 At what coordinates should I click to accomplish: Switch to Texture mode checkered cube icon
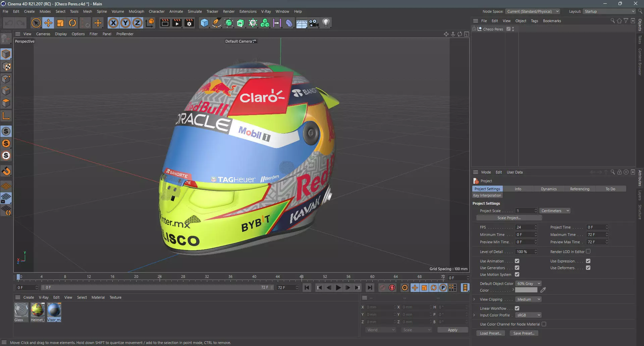click(x=6, y=66)
